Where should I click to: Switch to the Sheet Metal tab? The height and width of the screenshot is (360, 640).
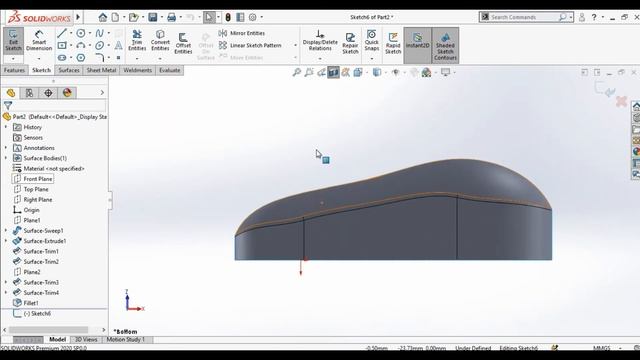101,70
